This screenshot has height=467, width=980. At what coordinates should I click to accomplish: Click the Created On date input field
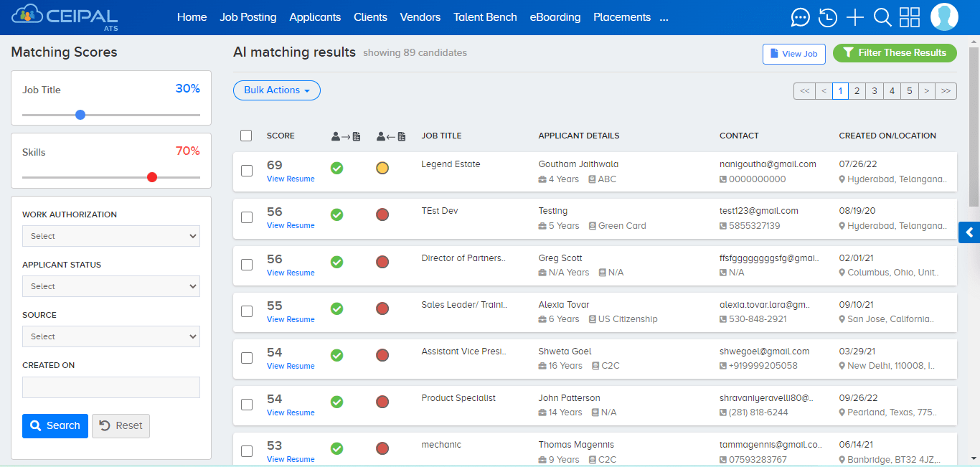point(110,387)
